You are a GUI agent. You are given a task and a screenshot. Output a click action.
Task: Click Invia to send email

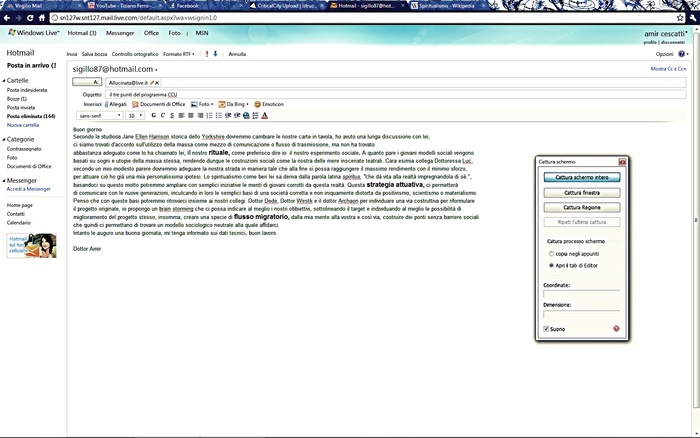coord(72,54)
